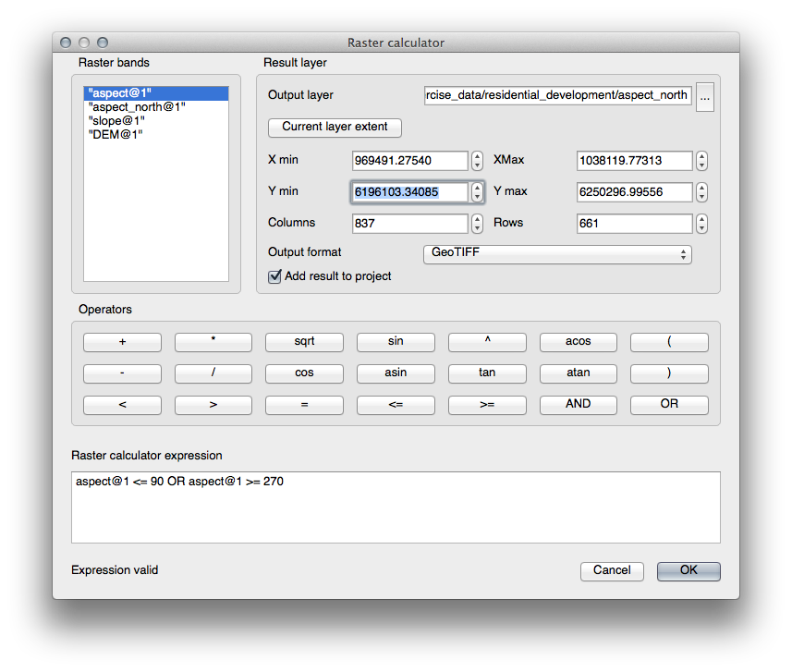Insert the cos operator
Screen dimensions: 792x672
coord(304,373)
